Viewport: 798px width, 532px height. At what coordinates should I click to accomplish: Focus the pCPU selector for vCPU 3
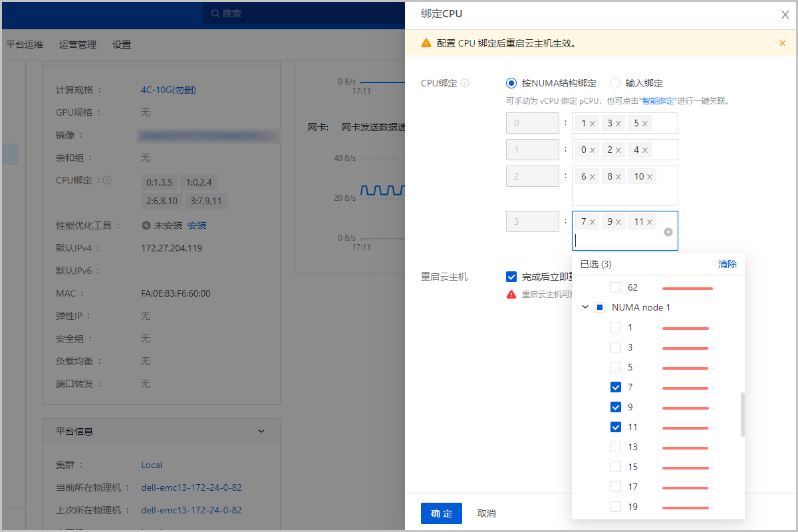624,231
